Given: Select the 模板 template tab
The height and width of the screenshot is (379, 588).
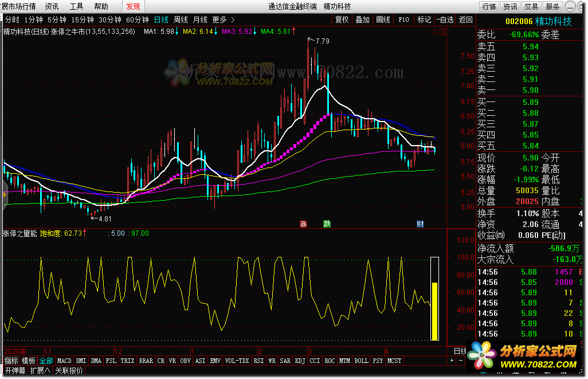Looking at the screenshot, I should pyautogui.click(x=29, y=361).
